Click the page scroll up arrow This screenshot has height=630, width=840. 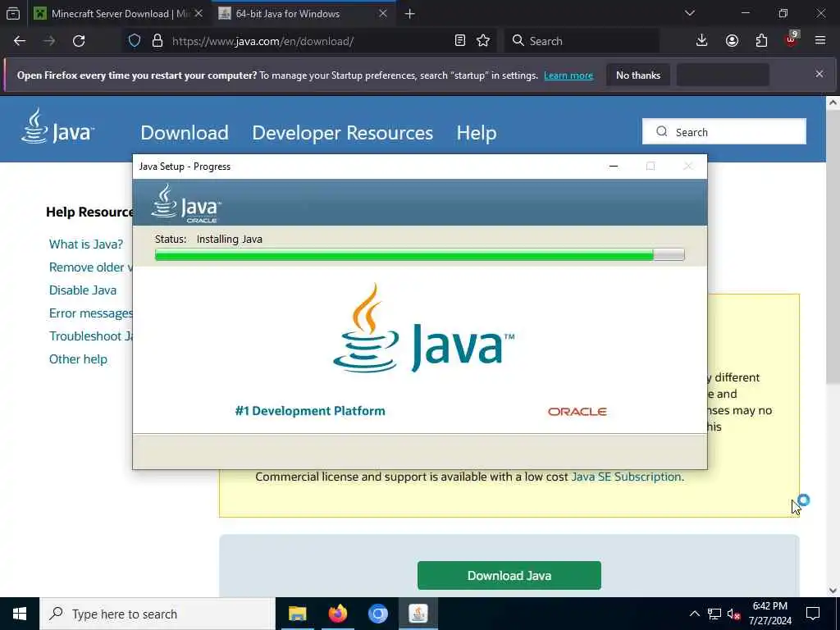point(833,103)
